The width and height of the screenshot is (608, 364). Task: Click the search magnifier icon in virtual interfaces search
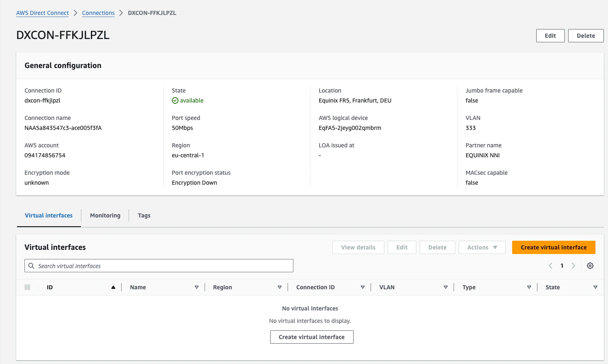(32, 266)
